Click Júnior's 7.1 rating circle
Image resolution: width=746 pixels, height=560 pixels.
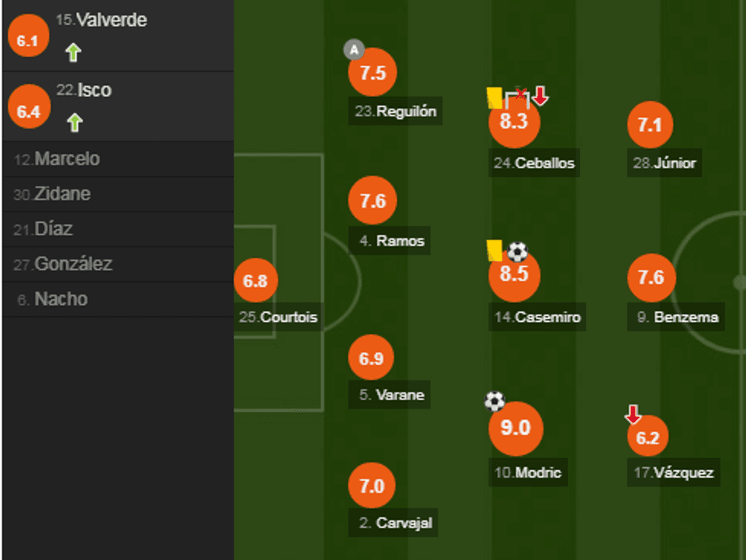pyautogui.click(x=650, y=125)
